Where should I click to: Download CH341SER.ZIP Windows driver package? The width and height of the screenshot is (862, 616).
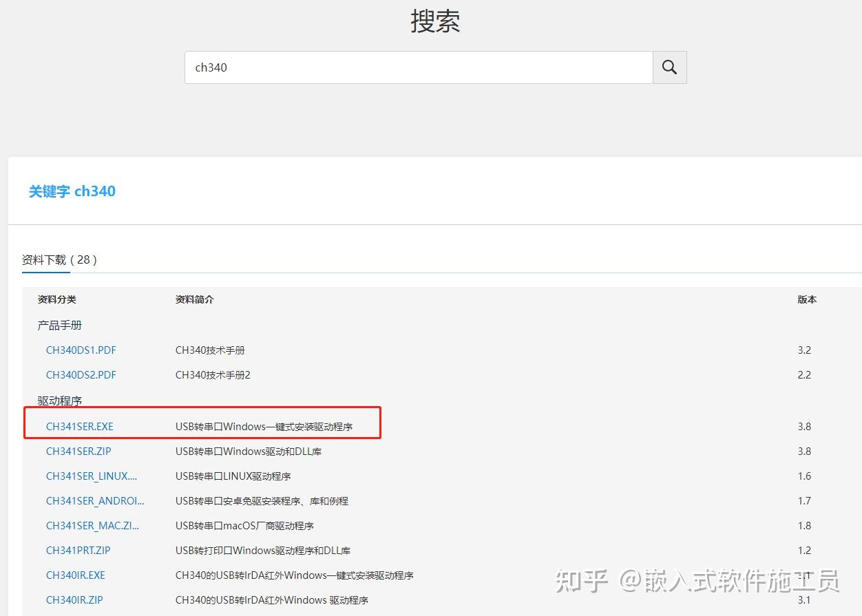tap(78, 451)
